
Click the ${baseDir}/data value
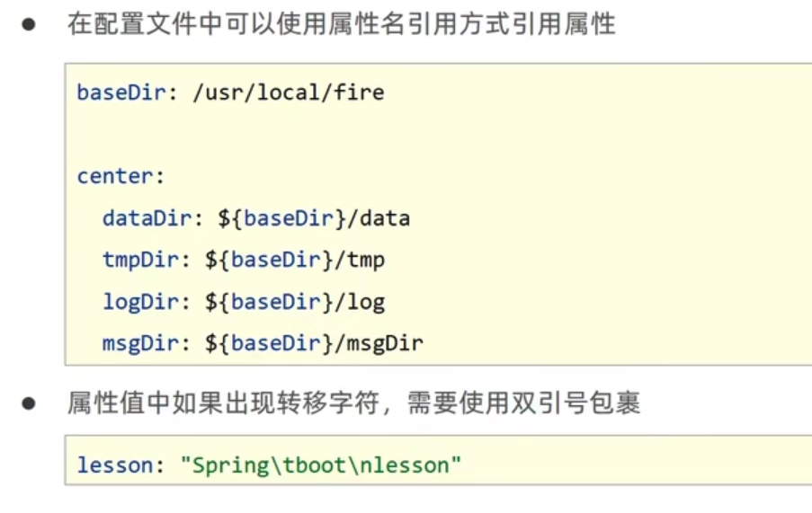coord(314,218)
